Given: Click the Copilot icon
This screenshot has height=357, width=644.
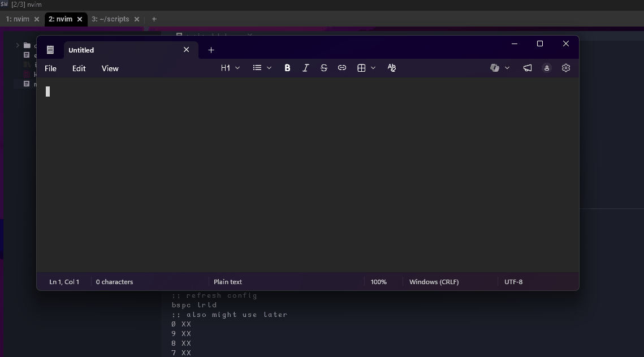Looking at the screenshot, I should [495, 68].
